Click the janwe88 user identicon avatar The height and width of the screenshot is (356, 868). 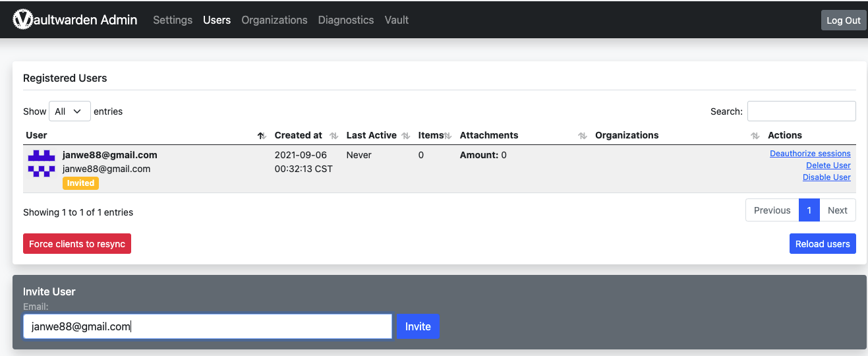pos(42,163)
